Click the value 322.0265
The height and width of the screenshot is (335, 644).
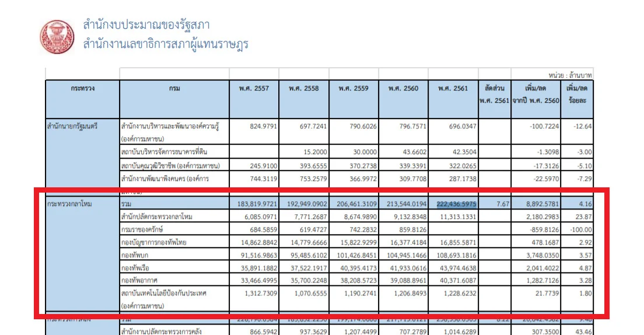[x=463, y=166]
